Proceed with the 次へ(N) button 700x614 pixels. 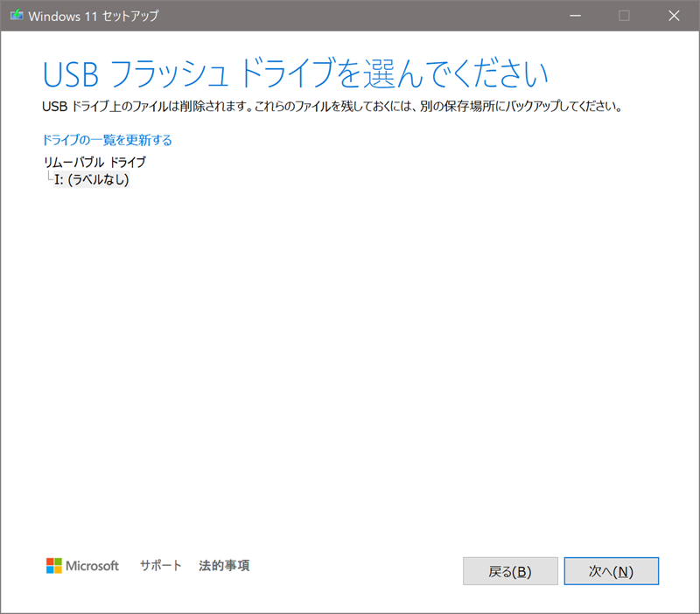tap(611, 571)
